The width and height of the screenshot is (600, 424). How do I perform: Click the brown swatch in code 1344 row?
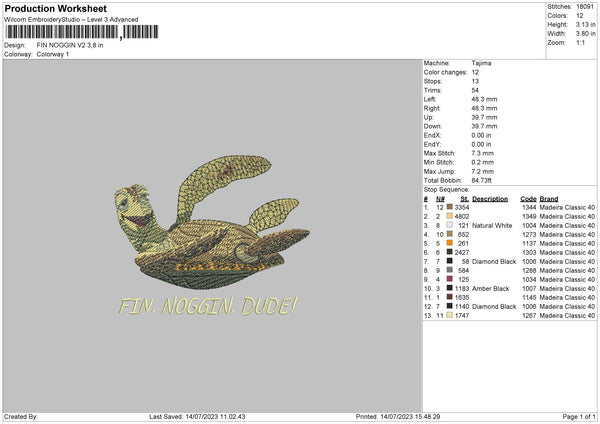click(x=450, y=207)
